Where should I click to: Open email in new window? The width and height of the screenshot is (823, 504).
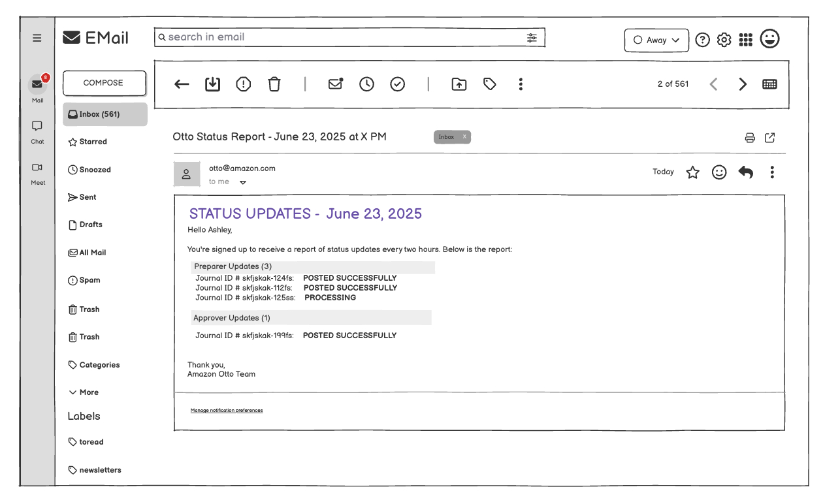770,138
